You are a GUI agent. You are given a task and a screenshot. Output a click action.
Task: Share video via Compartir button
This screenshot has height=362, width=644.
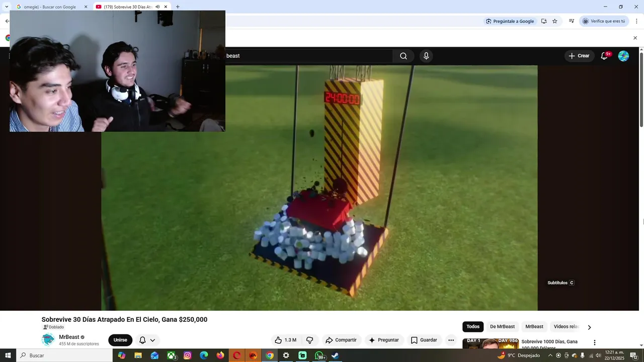tap(341, 340)
